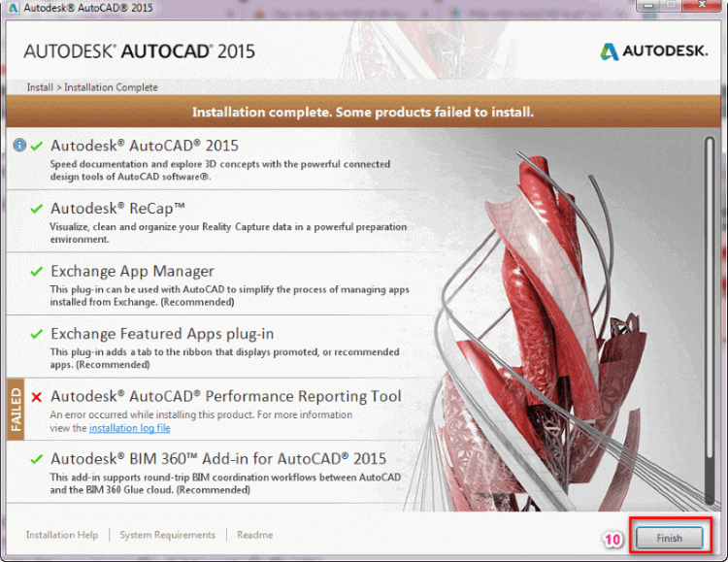The image size is (728, 562).
Task: Click the green checkmark next to Autodesk ReCap
Action: point(37,209)
